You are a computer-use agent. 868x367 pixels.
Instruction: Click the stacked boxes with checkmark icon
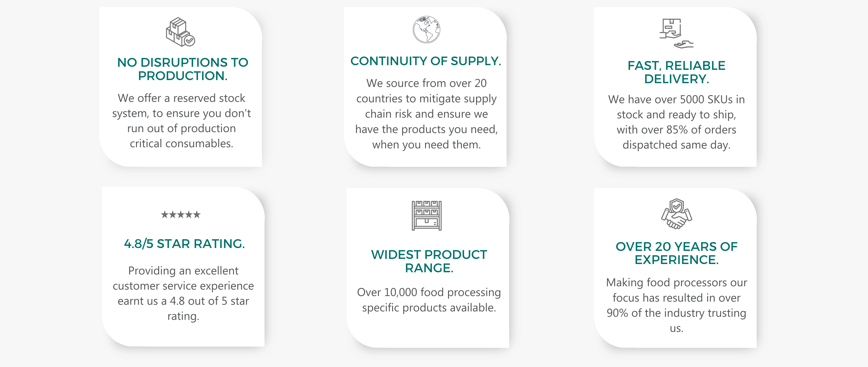180,32
